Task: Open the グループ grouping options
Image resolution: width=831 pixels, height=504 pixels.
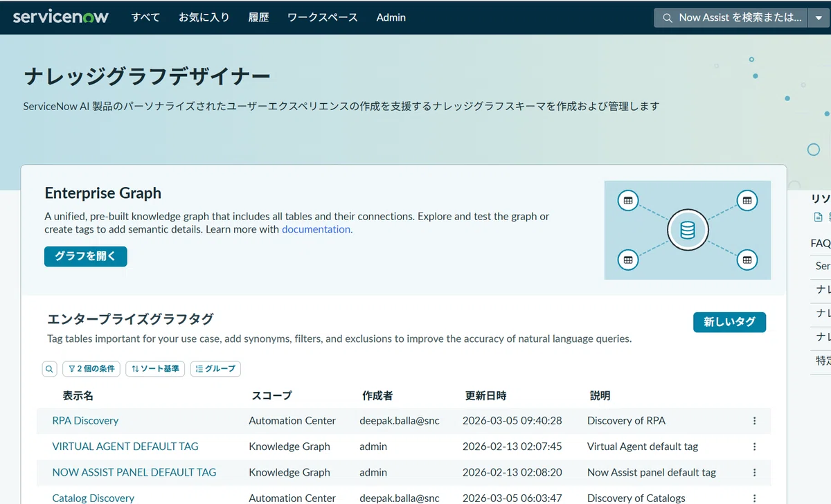Action: click(215, 369)
